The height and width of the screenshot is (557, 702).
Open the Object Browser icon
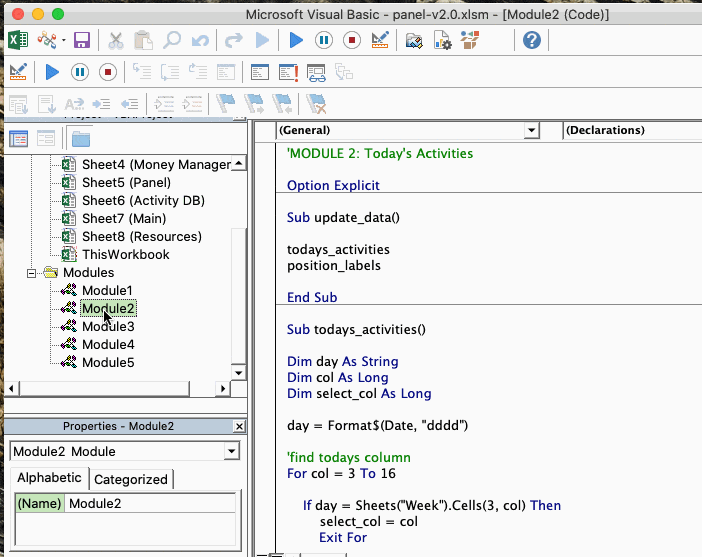pos(470,40)
